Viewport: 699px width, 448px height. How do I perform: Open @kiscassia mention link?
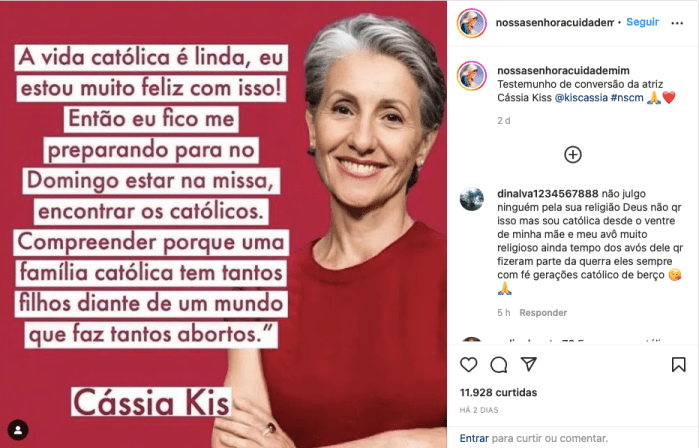coord(581,98)
